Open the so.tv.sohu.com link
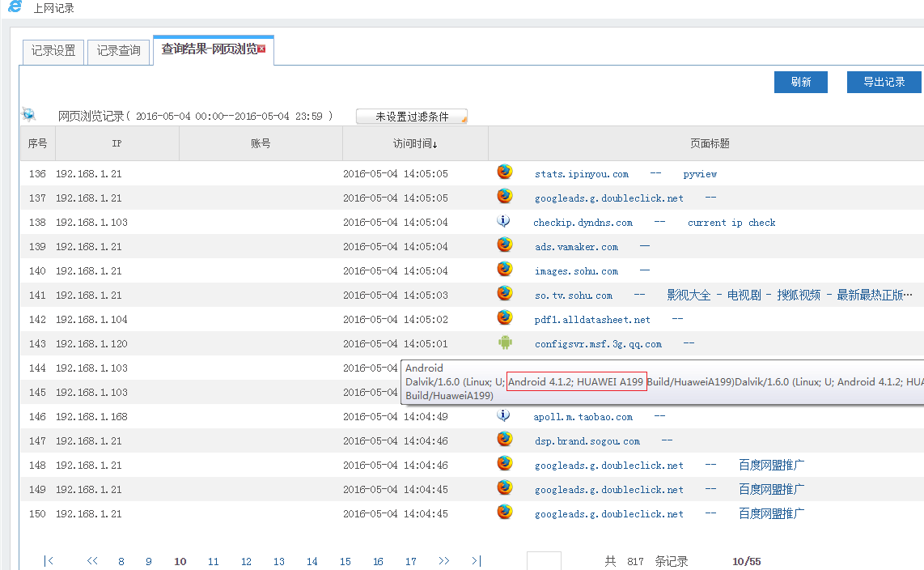The image size is (924, 570). click(x=573, y=296)
